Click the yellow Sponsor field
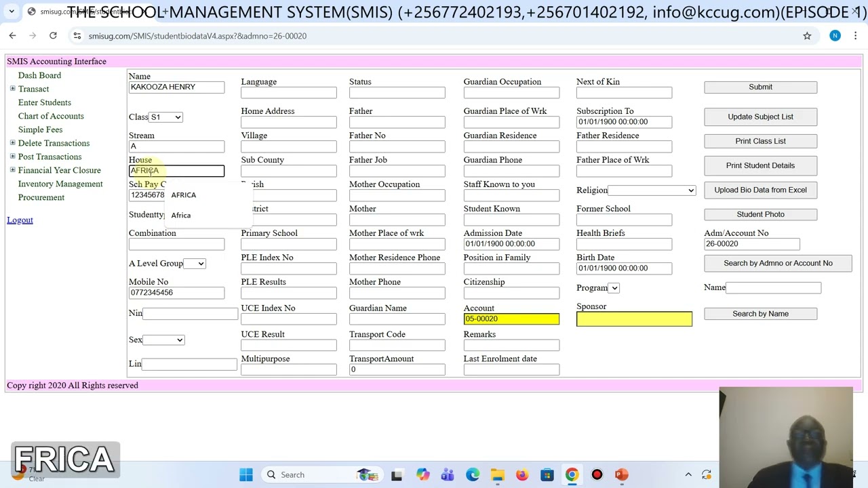 click(x=634, y=319)
